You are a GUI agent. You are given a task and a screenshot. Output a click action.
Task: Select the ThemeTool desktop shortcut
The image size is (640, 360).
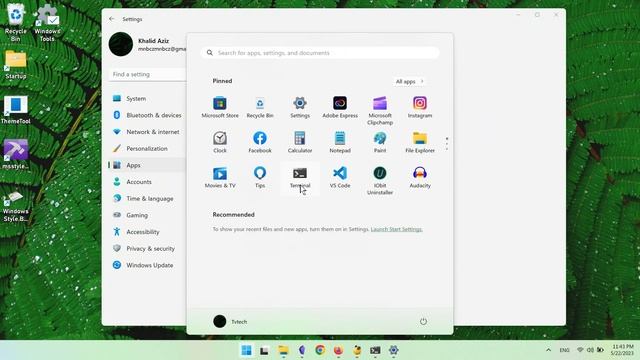coord(16,110)
